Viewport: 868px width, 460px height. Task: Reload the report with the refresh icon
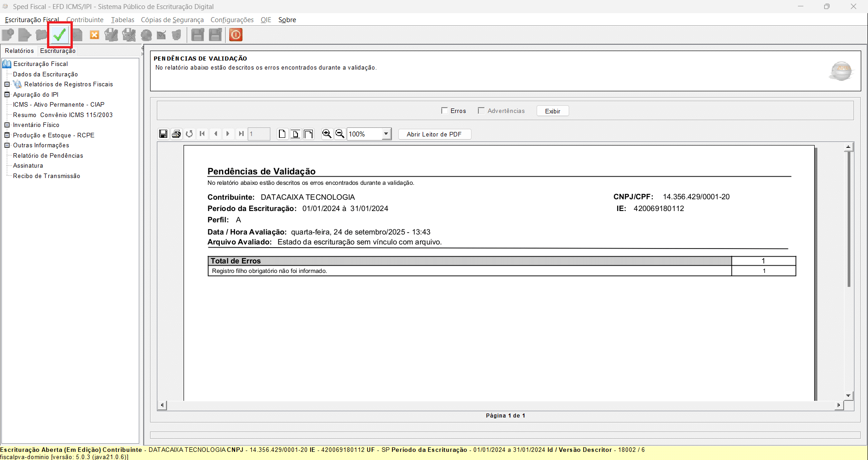click(189, 134)
